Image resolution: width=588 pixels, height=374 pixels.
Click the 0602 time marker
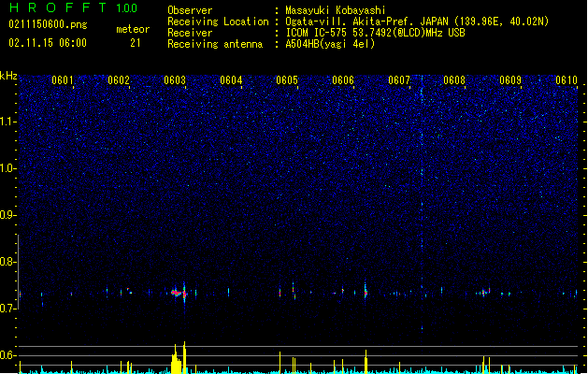119,80
